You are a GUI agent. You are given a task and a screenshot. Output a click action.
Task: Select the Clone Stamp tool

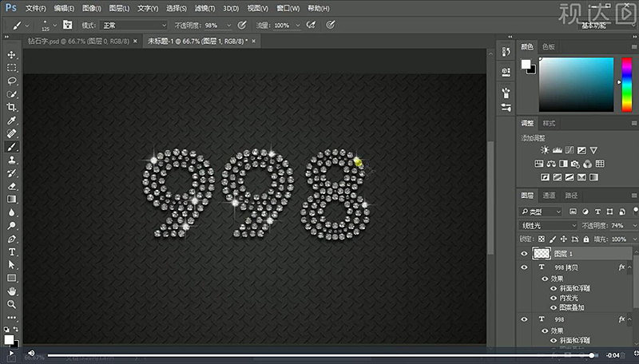pyautogui.click(x=11, y=160)
